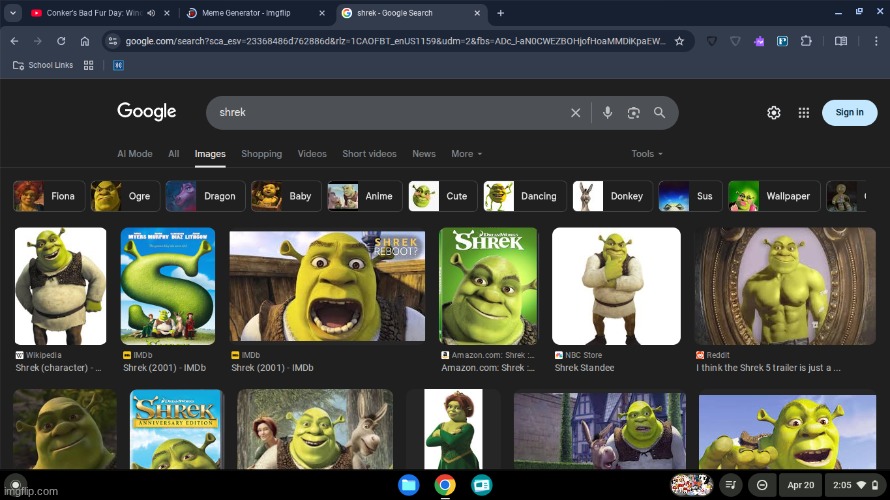Open the Google apps grid

point(804,113)
